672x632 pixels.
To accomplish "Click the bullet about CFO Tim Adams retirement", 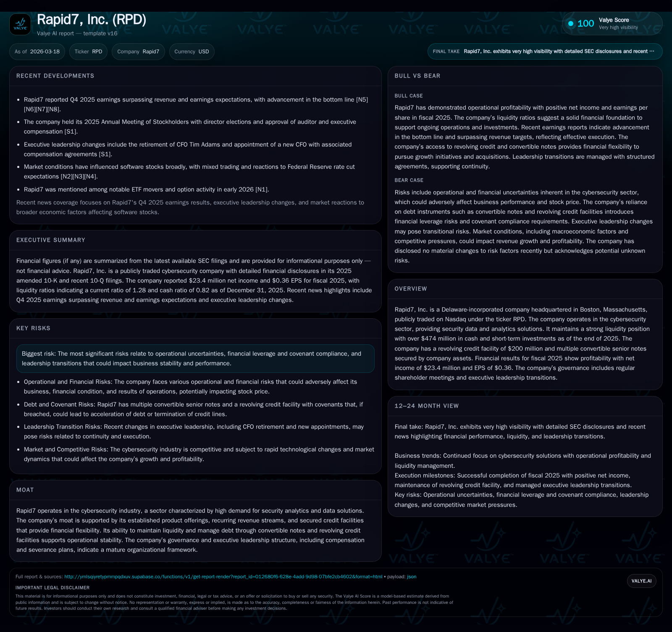I will pos(188,149).
